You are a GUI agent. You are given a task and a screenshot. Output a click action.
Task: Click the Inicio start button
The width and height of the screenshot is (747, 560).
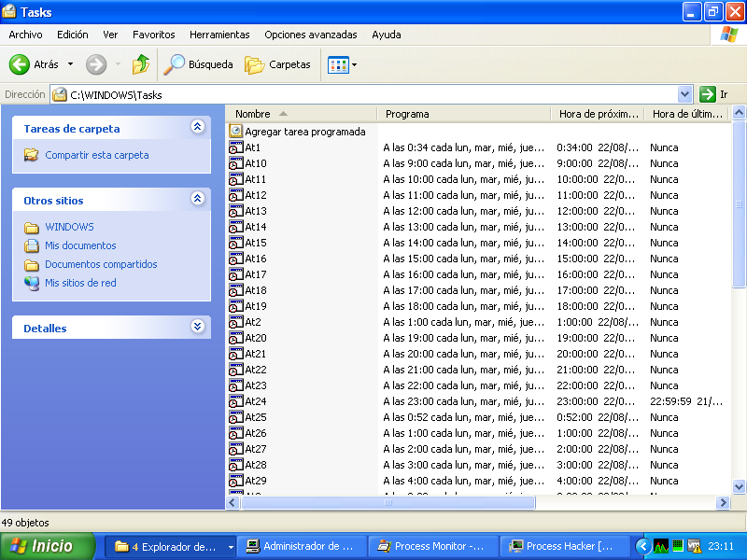(48, 546)
